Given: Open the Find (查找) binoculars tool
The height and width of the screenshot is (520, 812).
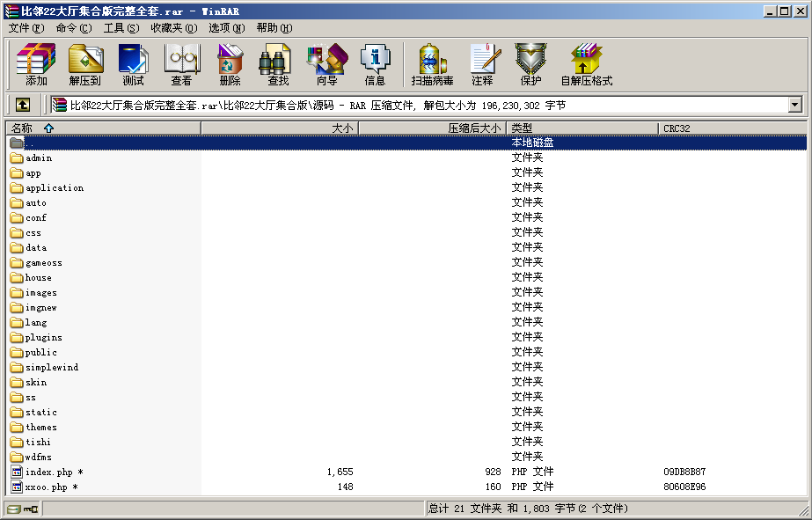Looking at the screenshot, I should coord(278,64).
